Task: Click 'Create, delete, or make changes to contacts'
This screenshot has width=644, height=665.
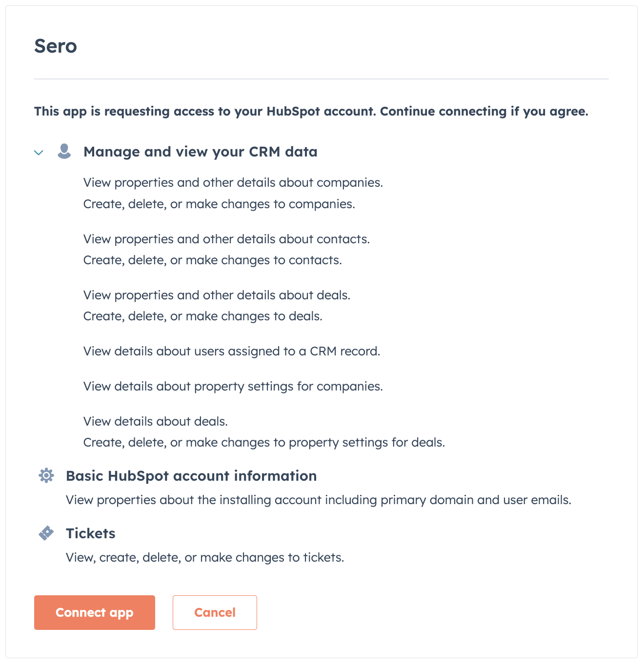Action: coord(212,260)
